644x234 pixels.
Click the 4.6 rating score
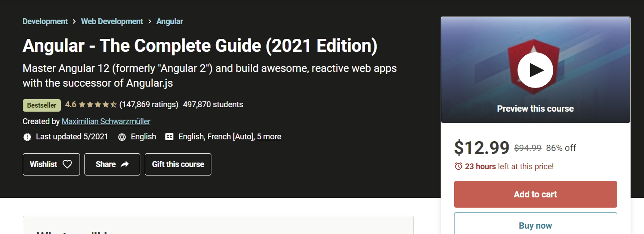pos(71,104)
